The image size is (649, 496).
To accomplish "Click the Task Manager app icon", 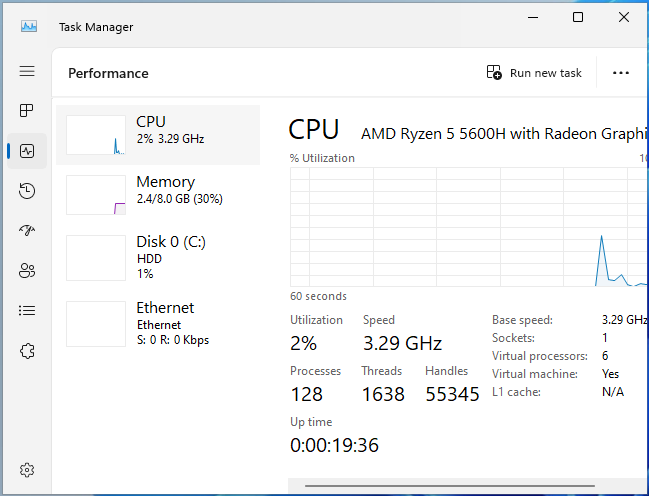I will (29, 26).
